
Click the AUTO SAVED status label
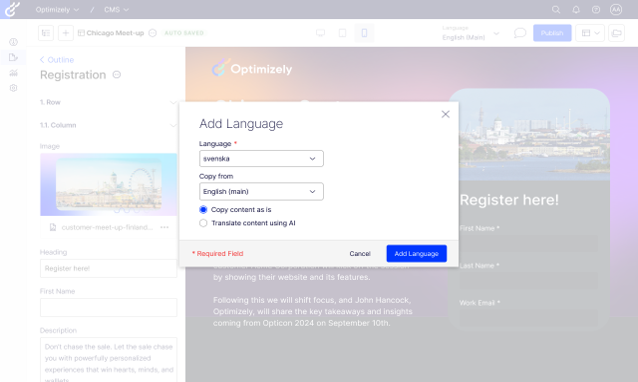tap(184, 33)
